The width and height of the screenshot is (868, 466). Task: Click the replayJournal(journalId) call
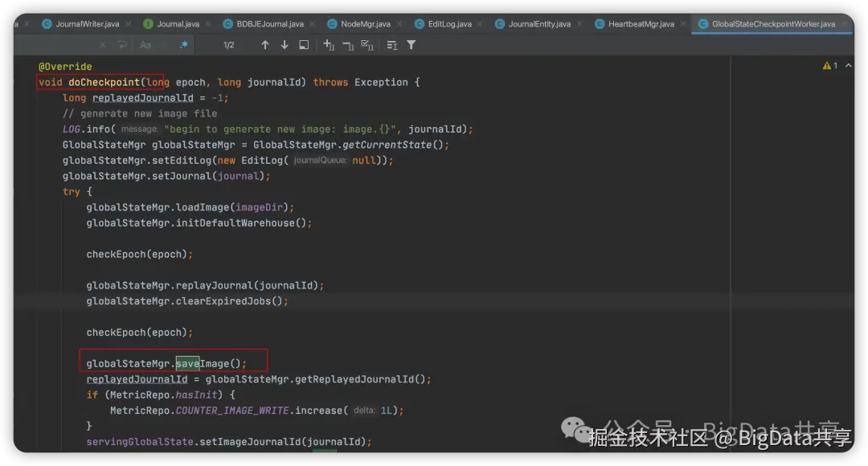click(247, 285)
